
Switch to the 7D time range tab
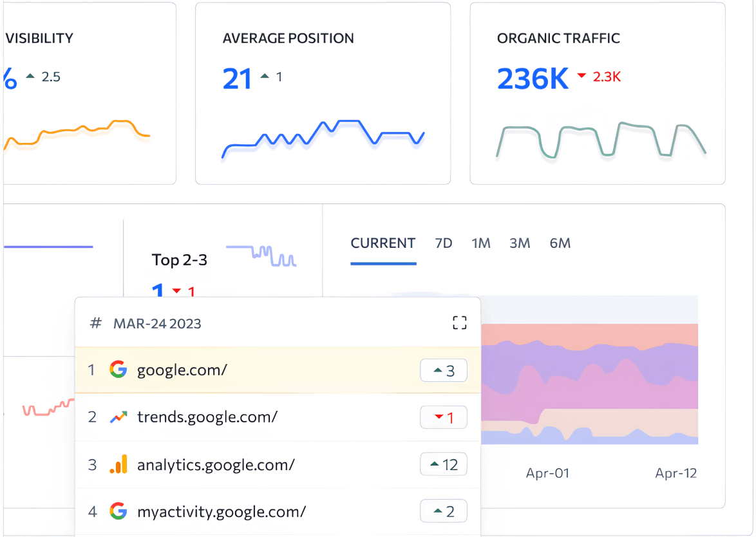444,243
